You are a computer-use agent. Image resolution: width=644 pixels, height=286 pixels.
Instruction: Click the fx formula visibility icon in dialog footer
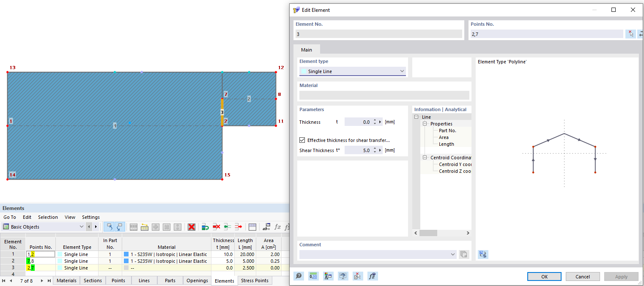pyautogui.click(x=373, y=276)
